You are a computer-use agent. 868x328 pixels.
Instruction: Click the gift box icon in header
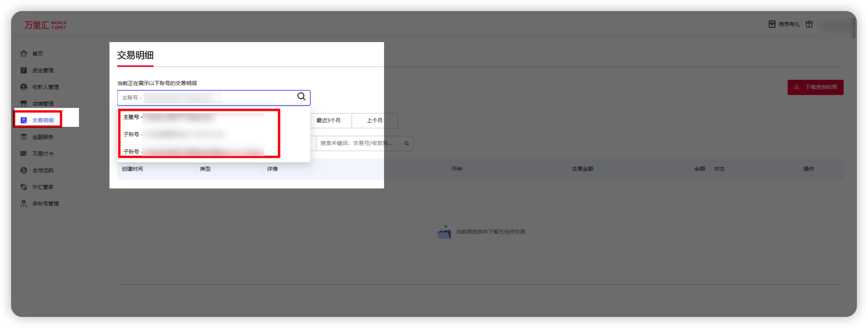[809, 24]
